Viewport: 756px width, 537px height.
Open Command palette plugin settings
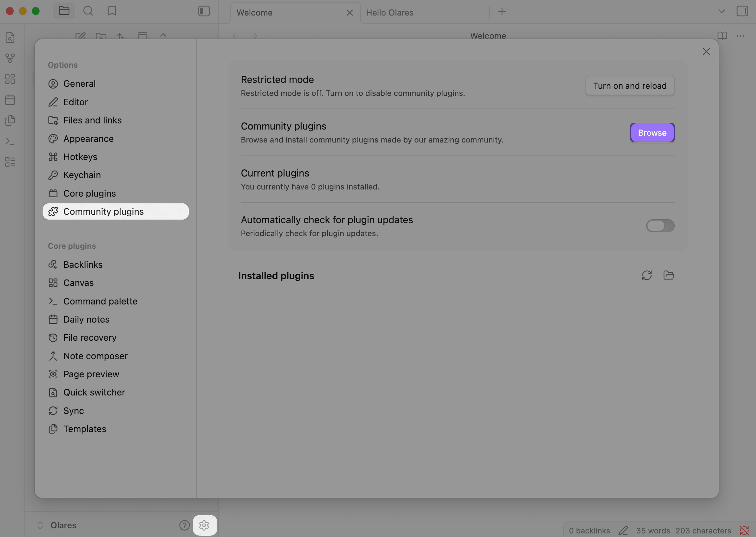[x=116, y=301]
